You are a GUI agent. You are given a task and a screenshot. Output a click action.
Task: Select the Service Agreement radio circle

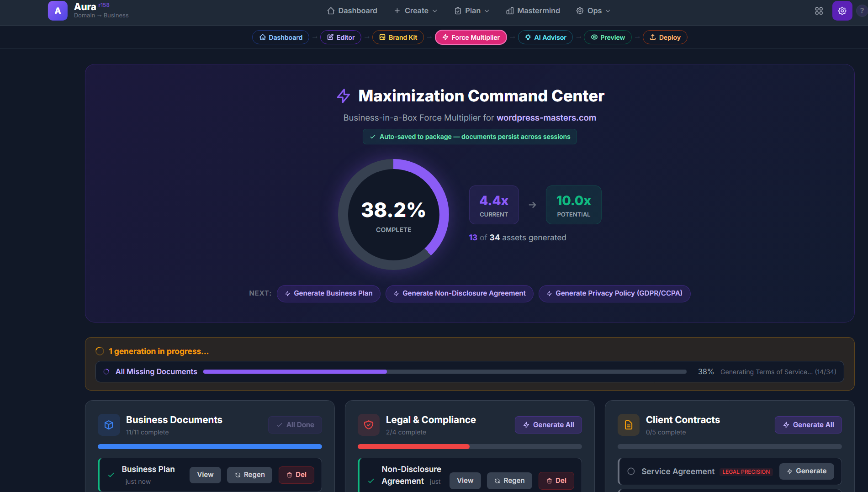click(631, 471)
